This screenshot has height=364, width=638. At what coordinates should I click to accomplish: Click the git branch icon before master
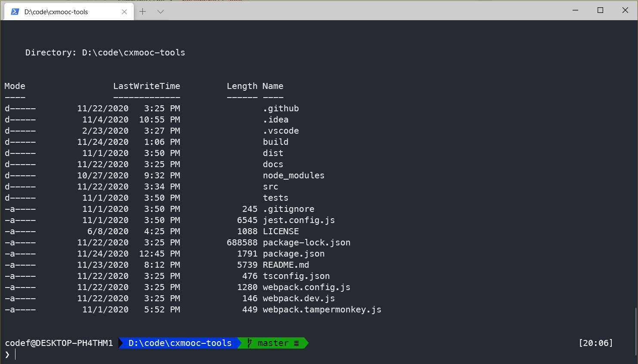(x=250, y=343)
